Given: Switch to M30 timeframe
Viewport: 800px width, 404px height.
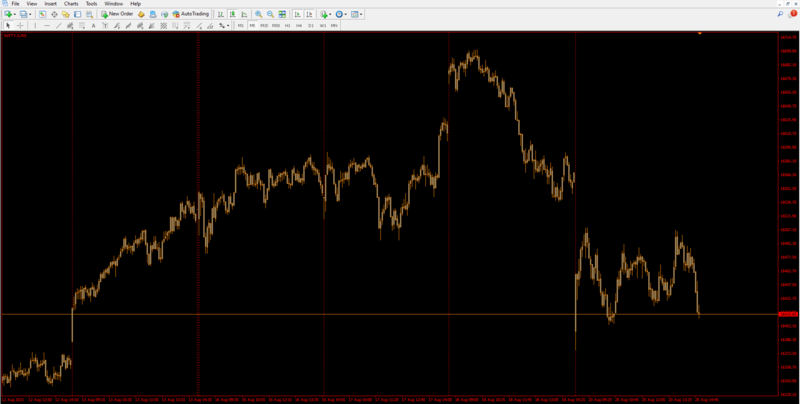Looking at the screenshot, I should (276, 26).
